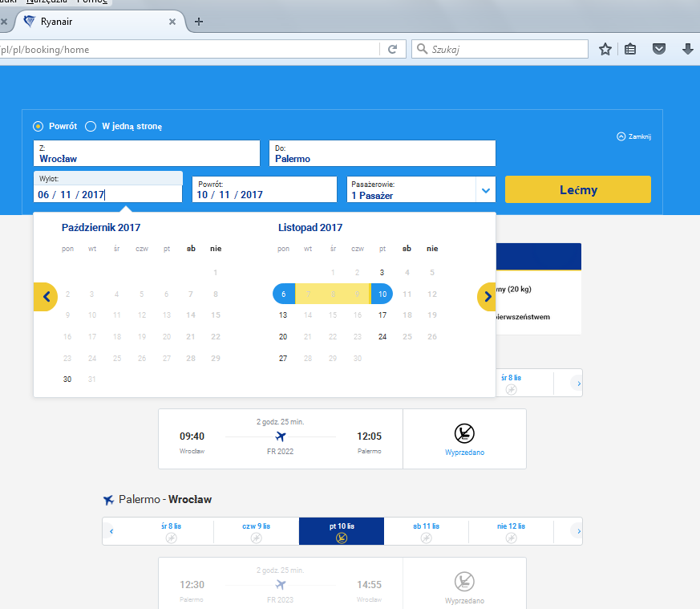Screen dimensions: 700x609
Task: Select czw 9 lis return date tab
Action: coord(257,531)
